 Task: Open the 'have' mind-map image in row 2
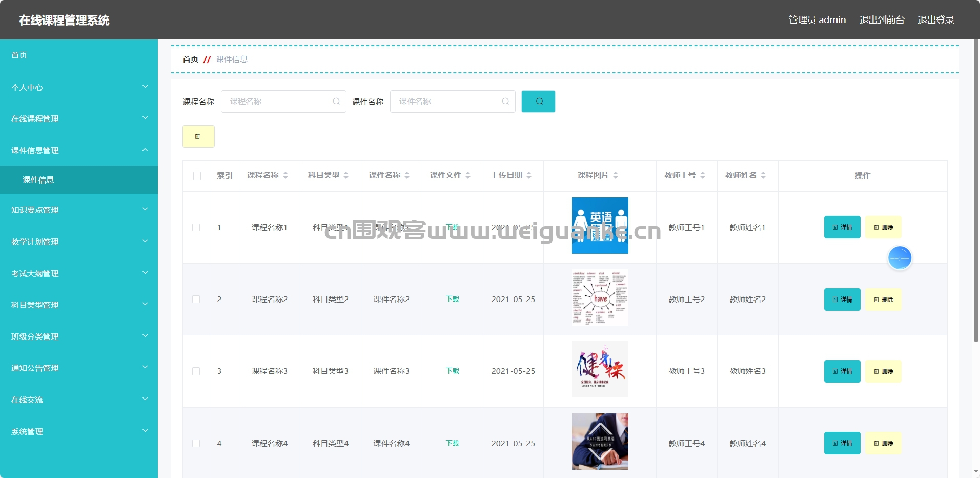[600, 297]
